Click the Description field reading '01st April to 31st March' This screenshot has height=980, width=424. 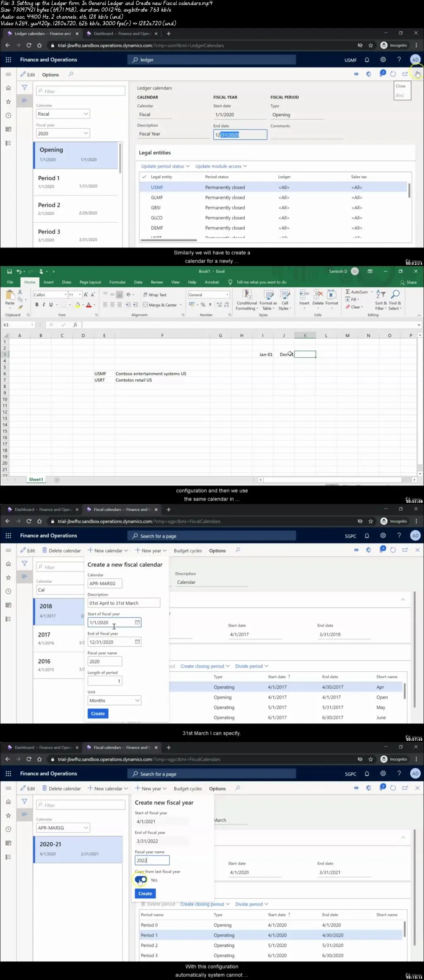pos(124,603)
